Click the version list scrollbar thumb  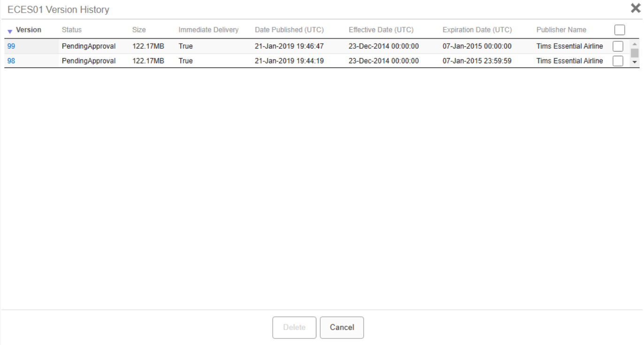pyautogui.click(x=635, y=52)
